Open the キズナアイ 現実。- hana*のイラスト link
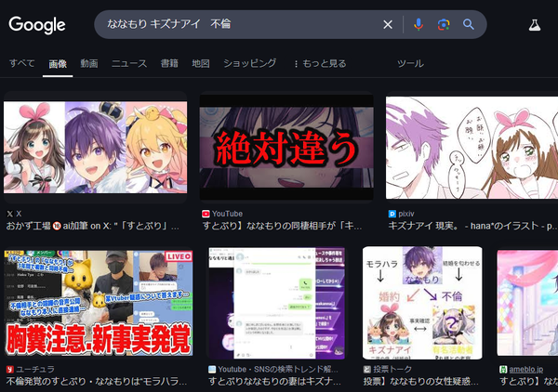Viewport: 558px width, 392px height. click(472, 226)
